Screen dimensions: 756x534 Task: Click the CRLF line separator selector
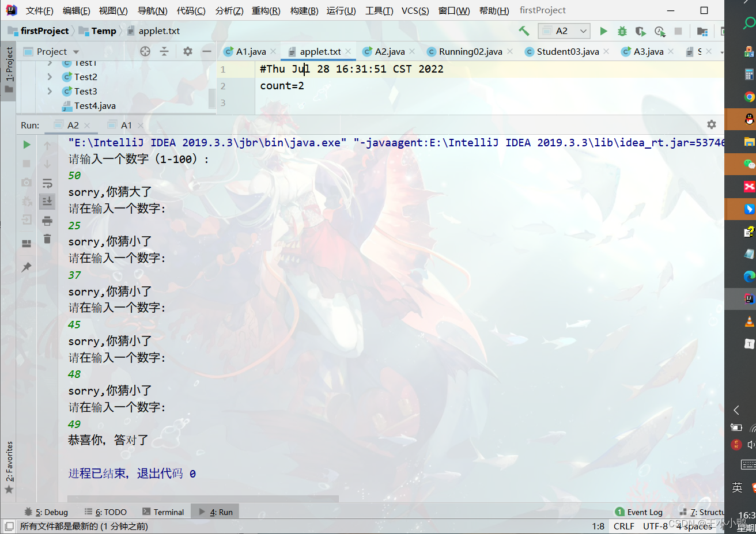tap(623, 526)
